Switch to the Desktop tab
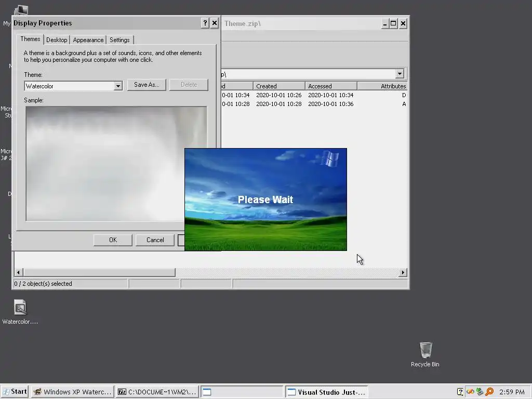Screen dimensions: 532x399 click(x=57, y=39)
